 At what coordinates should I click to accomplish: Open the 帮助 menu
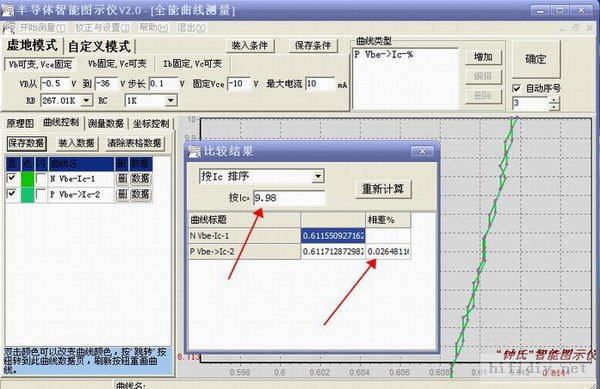coord(153,28)
